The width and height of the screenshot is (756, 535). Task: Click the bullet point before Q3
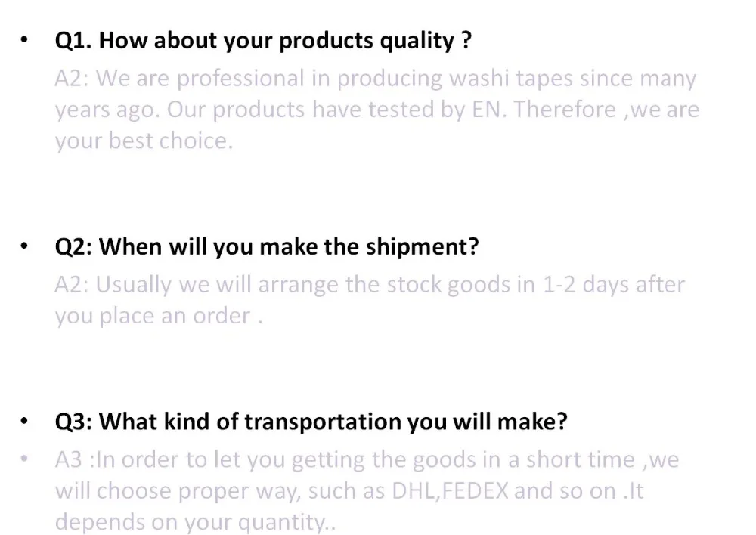(x=24, y=421)
